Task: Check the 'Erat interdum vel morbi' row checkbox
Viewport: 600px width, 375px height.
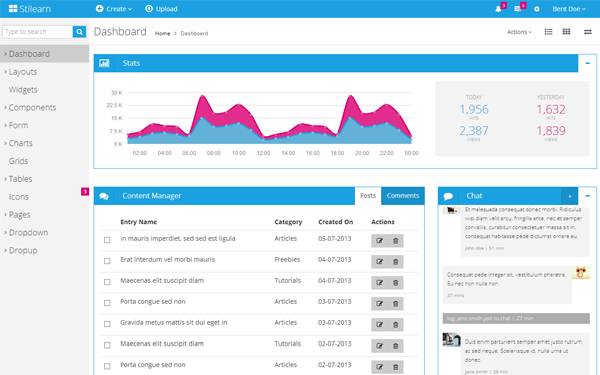Action: tap(107, 261)
